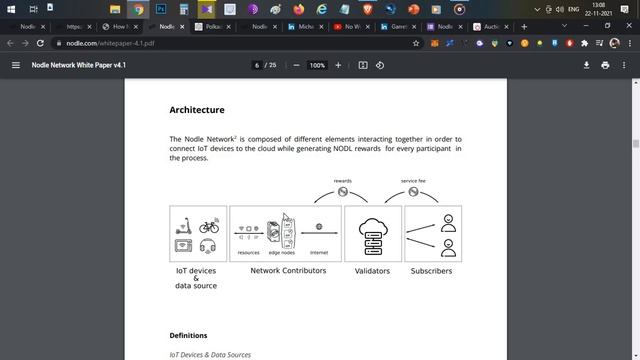Click the fit to page button
The height and width of the screenshot is (360, 640).
click(363, 65)
